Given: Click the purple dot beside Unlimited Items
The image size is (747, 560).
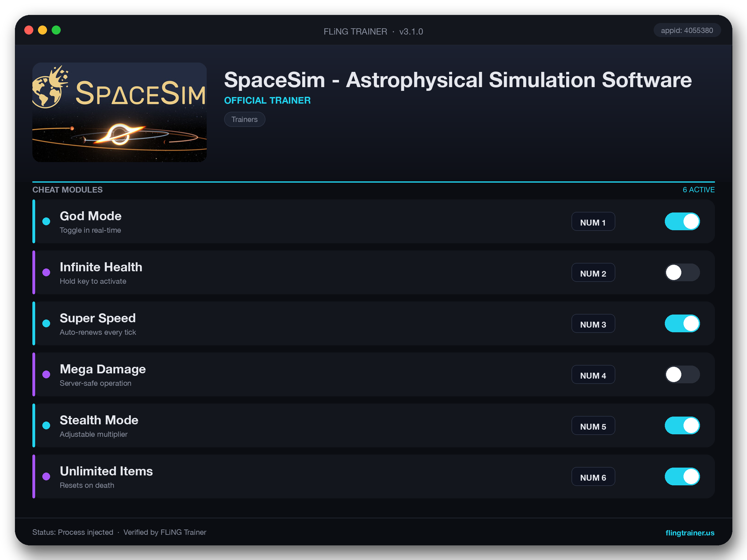Looking at the screenshot, I should point(46,476).
